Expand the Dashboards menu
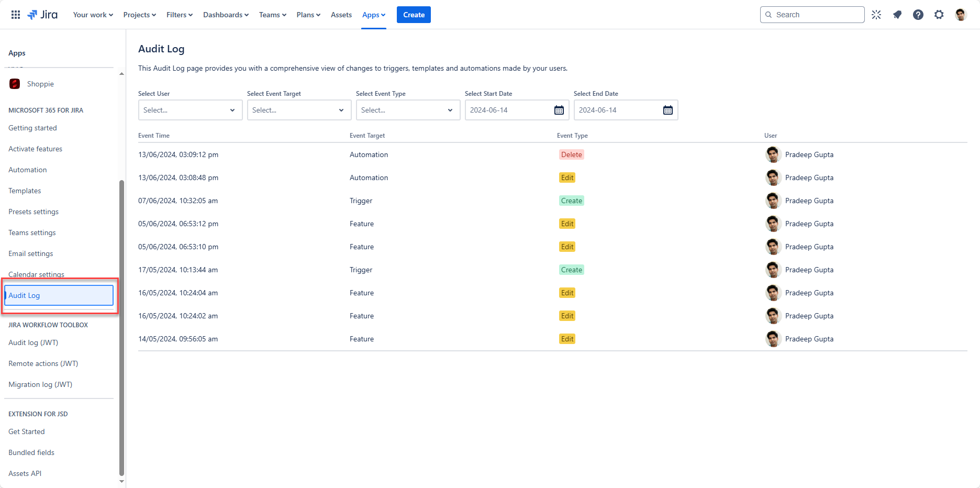The image size is (980, 488). pyautogui.click(x=226, y=15)
